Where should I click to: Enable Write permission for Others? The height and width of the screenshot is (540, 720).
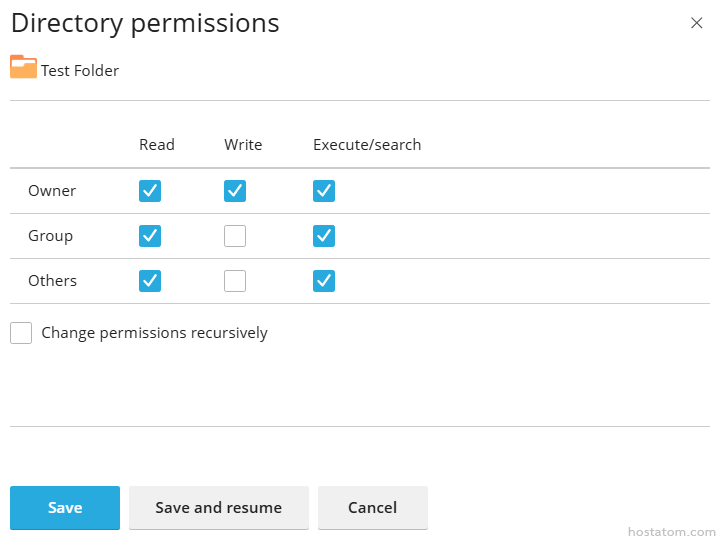[235, 281]
